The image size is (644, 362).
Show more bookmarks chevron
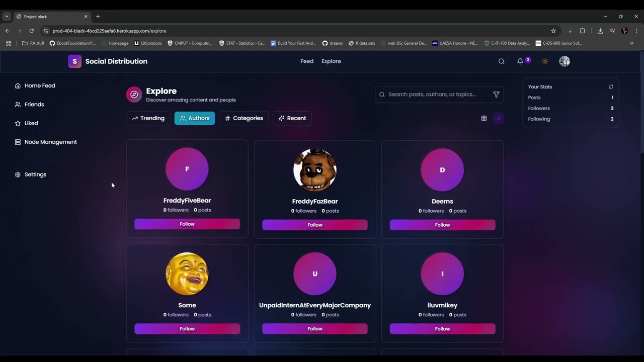[631, 43]
